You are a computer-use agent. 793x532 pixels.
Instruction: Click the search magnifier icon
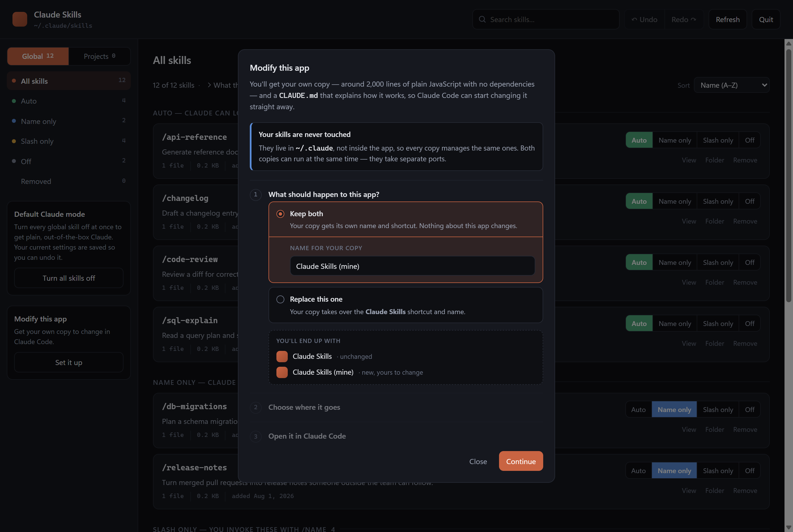[x=482, y=19]
